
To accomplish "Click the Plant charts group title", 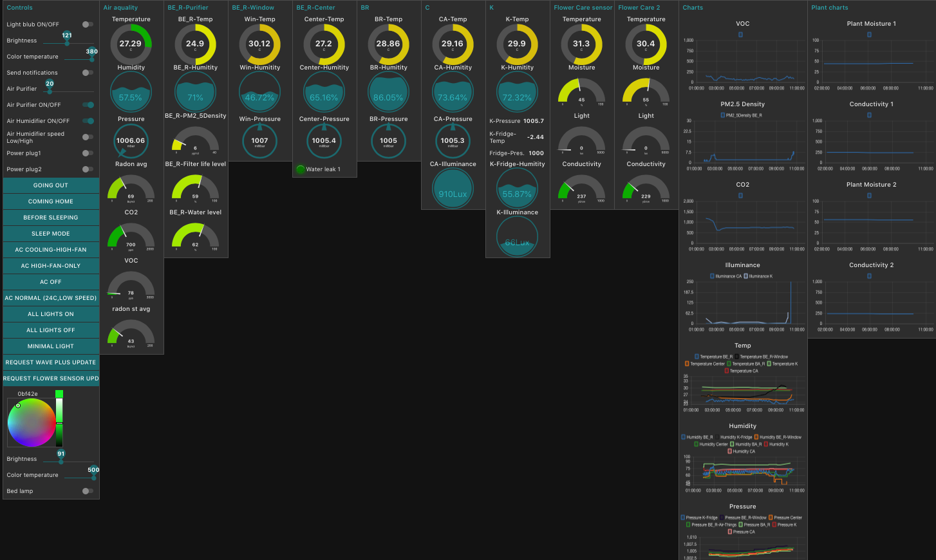I will coord(830,8).
